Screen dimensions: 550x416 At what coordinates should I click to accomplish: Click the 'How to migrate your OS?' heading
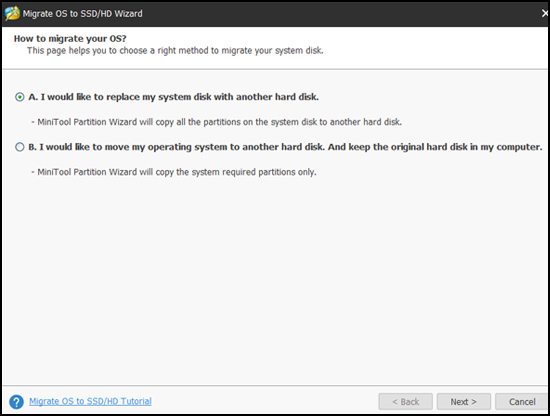(70, 39)
